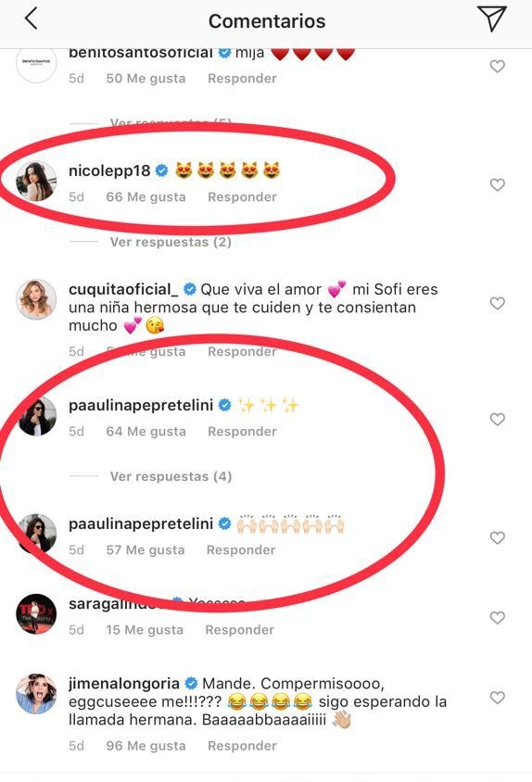View 66 Me gusta on nicolepp18 comment
This screenshot has height=782, width=532.
(x=146, y=197)
